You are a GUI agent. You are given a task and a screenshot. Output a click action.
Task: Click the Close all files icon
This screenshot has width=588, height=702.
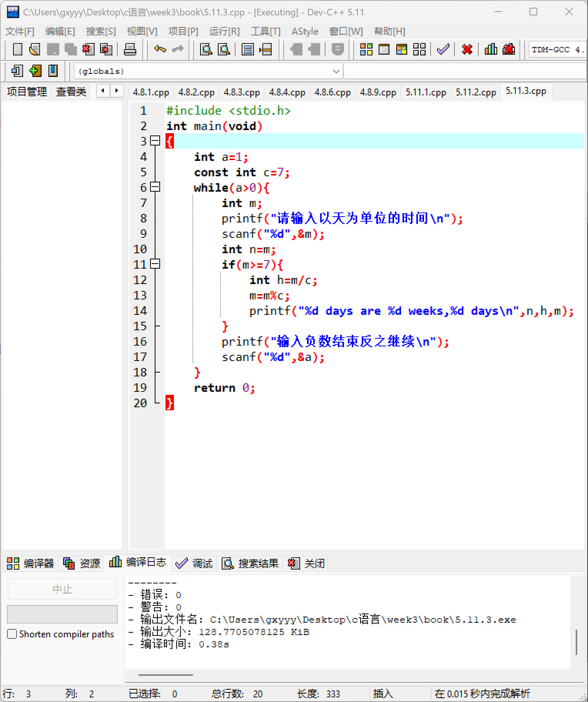[x=106, y=49]
